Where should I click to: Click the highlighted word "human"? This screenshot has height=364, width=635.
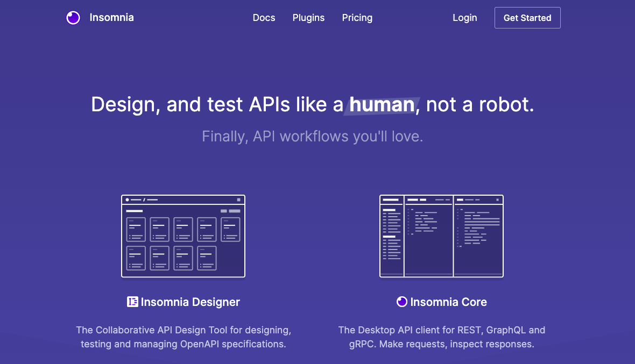[382, 105]
